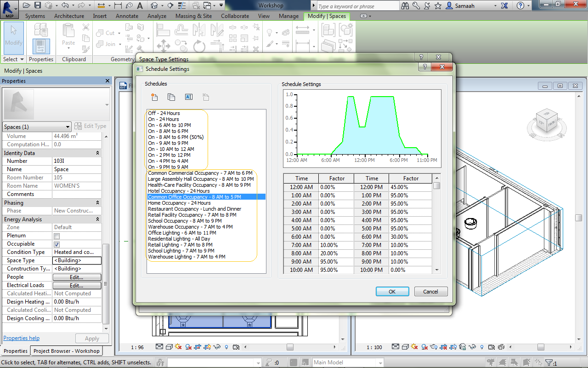Screen dimensions: 588x368
Task: Select 'On - 24 Hours' schedule
Action: click(x=164, y=119)
